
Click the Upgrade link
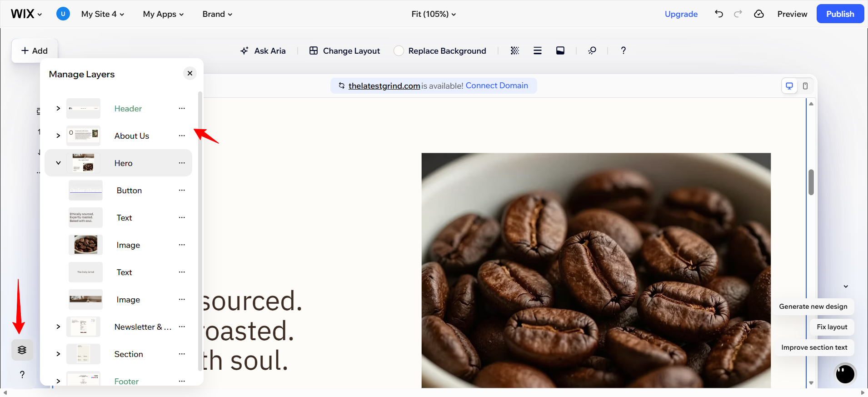pos(681,14)
